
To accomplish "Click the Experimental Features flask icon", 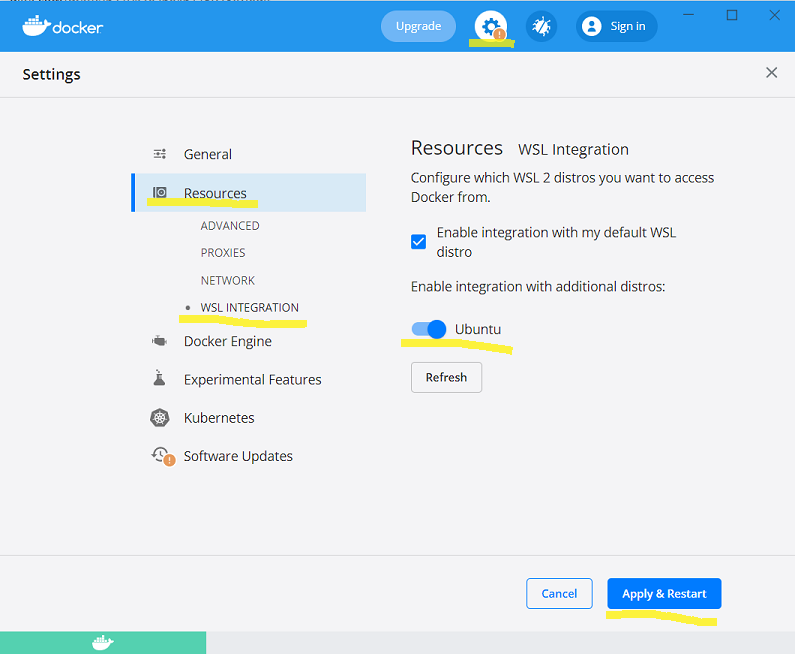I will (159, 378).
